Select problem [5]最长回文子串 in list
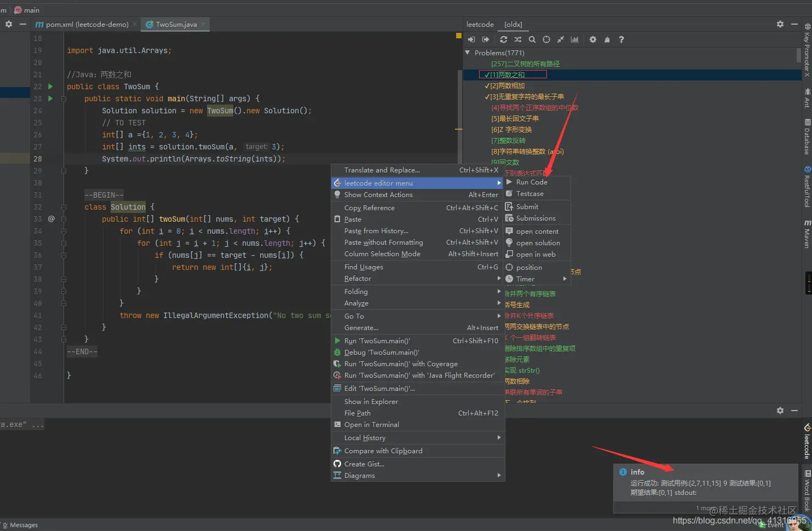The image size is (812, 531). 515,118
